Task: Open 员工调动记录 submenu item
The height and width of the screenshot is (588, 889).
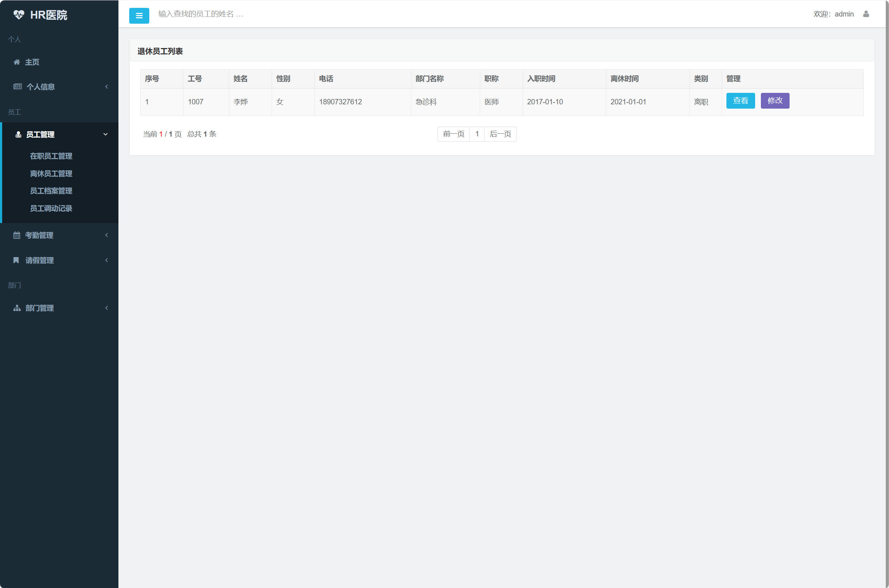Action: [x=51, y=208]
